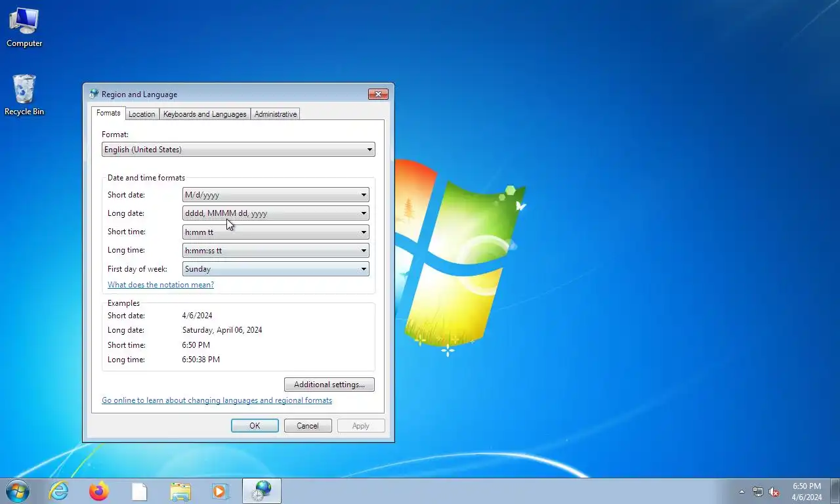This screenshot has height=504, width=840.
Task: Click the example short time 6:50 PM
Action: [196, 345]
